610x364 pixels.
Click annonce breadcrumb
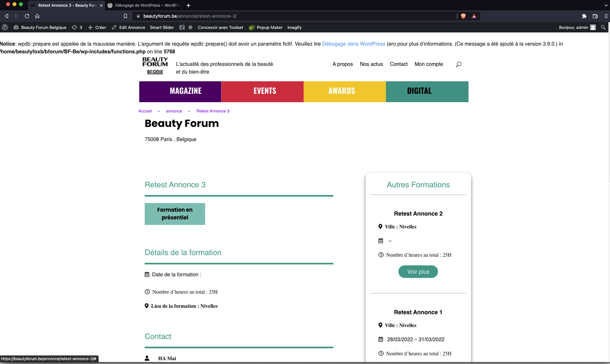coord(174,111)
